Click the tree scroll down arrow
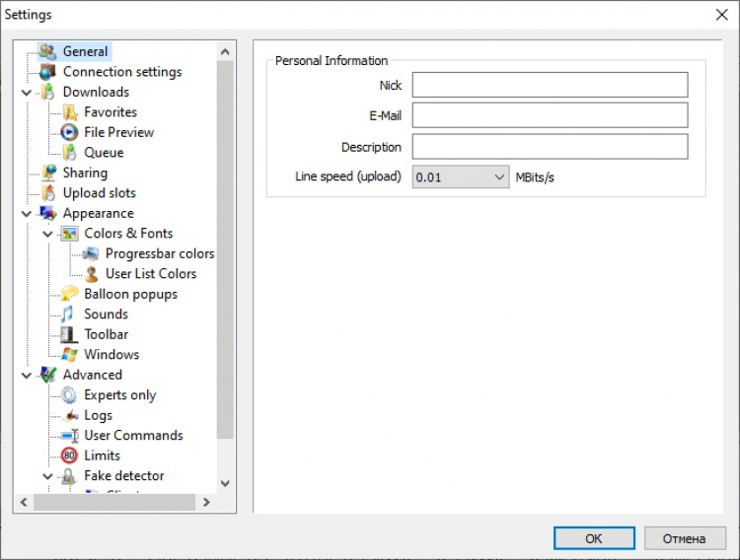 pyautogui.click(x=225, y=483)
